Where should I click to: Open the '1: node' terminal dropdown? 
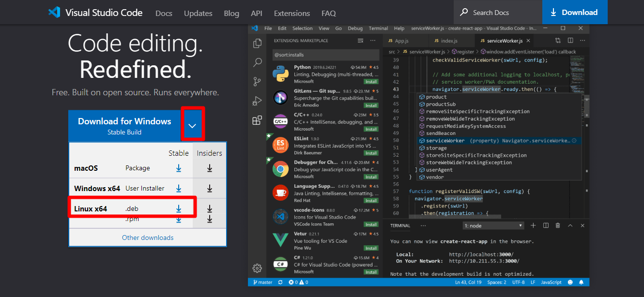pyautogui.click(x=493, y=226)
